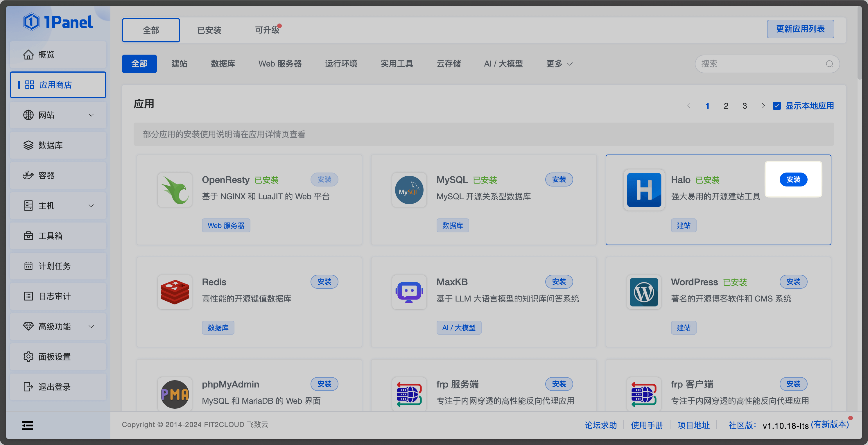Click the 更新应用列表 button

click(x=800, y=29)
